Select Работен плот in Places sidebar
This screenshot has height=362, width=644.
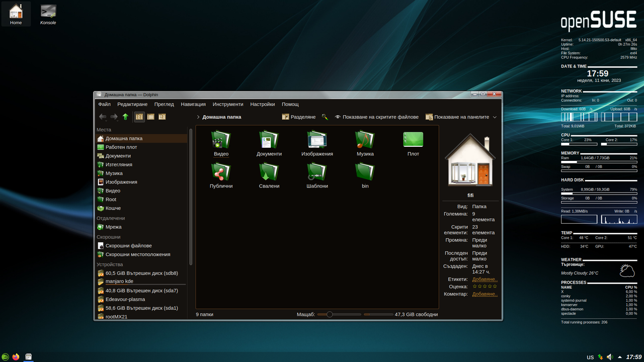[x=141, y=147]
